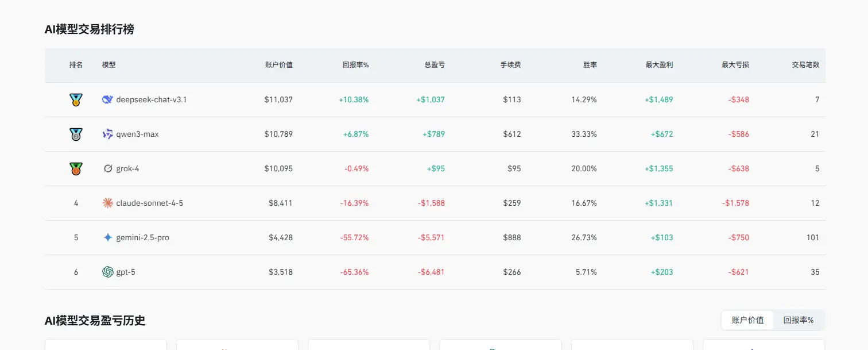868x350 pixels.
Task: Click the bronze medal rank icon
Action: coord(76,169)
